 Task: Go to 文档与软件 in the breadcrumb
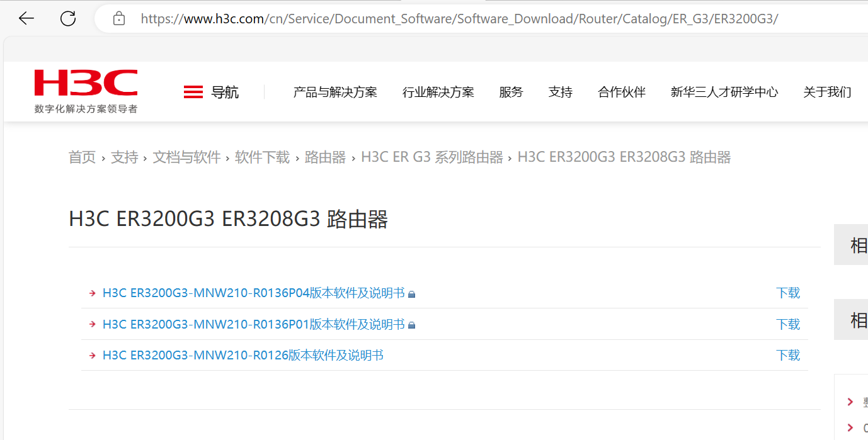click(186, 157)
